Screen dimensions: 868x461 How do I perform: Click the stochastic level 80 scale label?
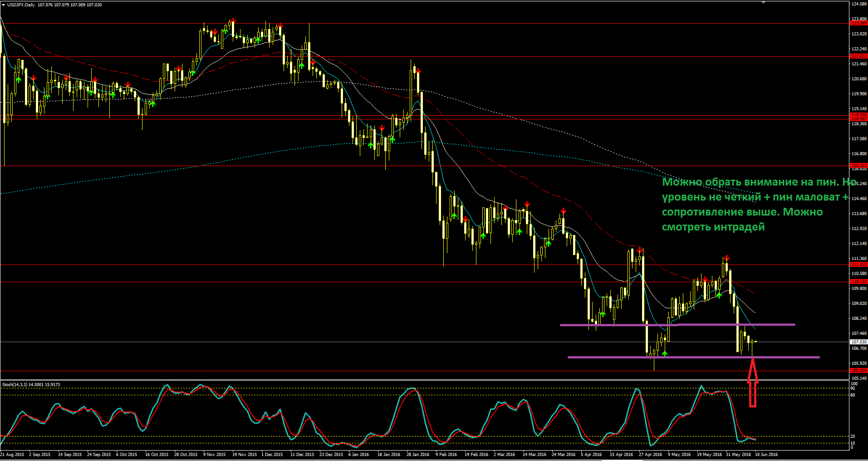pyautogui.click(x=853, y=395)
